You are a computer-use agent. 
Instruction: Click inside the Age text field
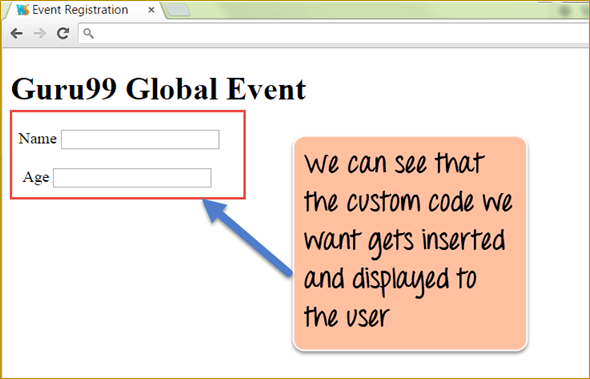tap(132, 178)
